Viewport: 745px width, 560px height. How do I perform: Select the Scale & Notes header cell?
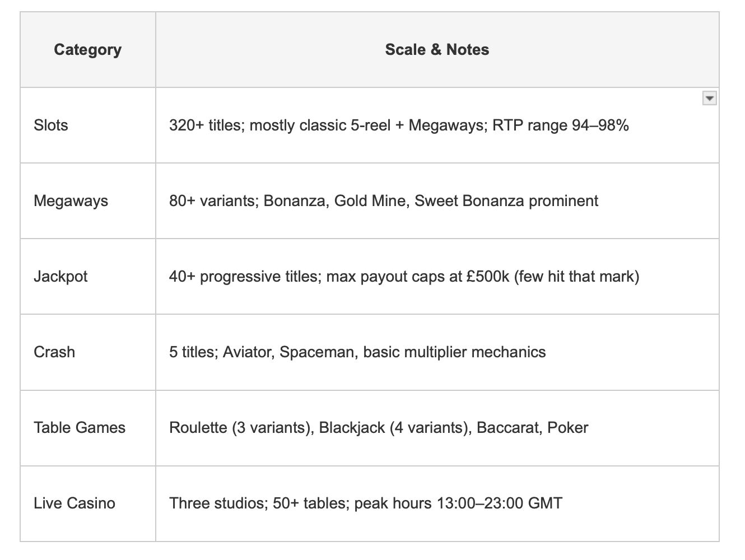[x=437, y=50]
